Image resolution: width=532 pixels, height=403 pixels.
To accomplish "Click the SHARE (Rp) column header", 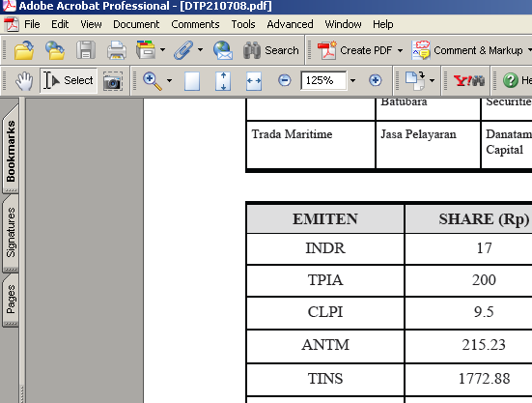I will (484, 219).
